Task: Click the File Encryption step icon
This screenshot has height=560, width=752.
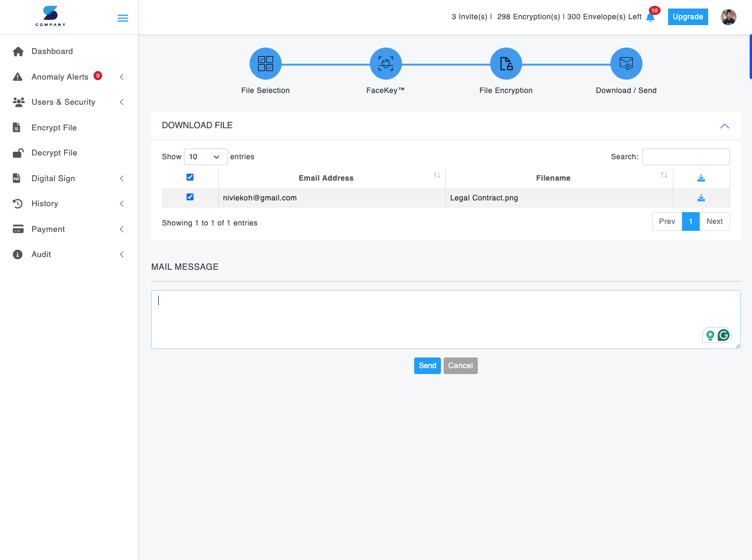Action: 506,64
